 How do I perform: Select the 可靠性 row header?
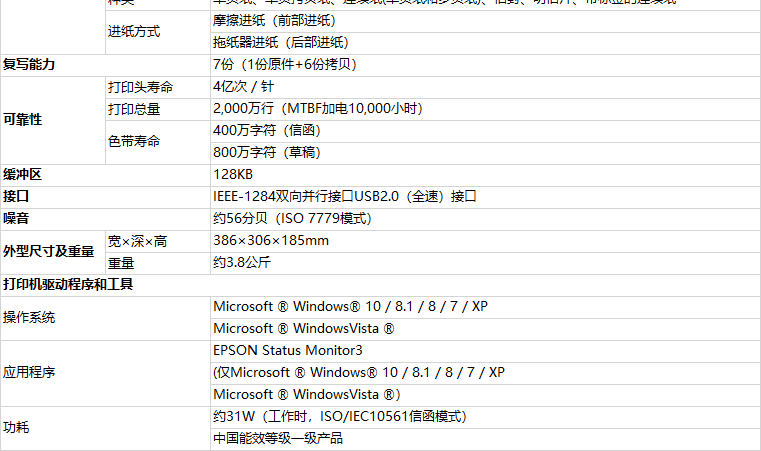point(22,120)
